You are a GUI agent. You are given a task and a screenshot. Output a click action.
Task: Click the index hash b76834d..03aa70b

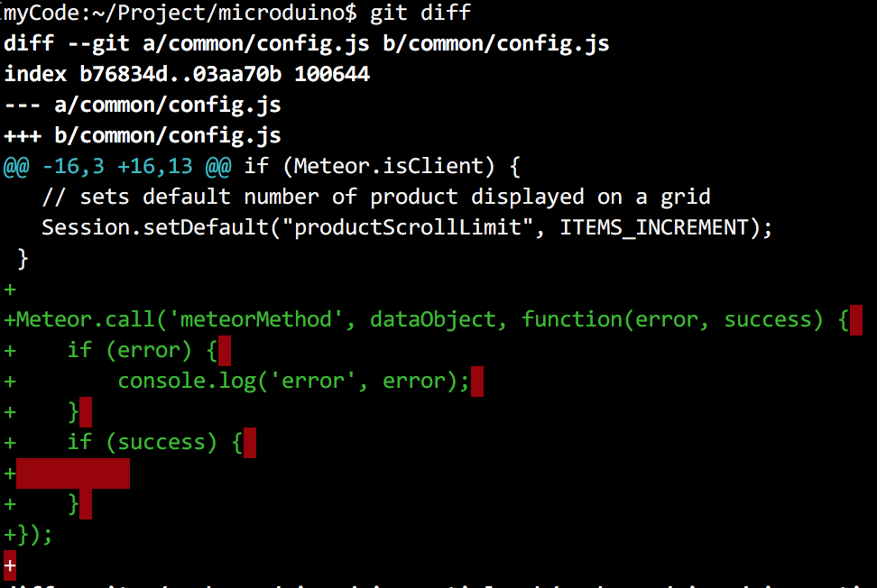(x=180, y=74)
